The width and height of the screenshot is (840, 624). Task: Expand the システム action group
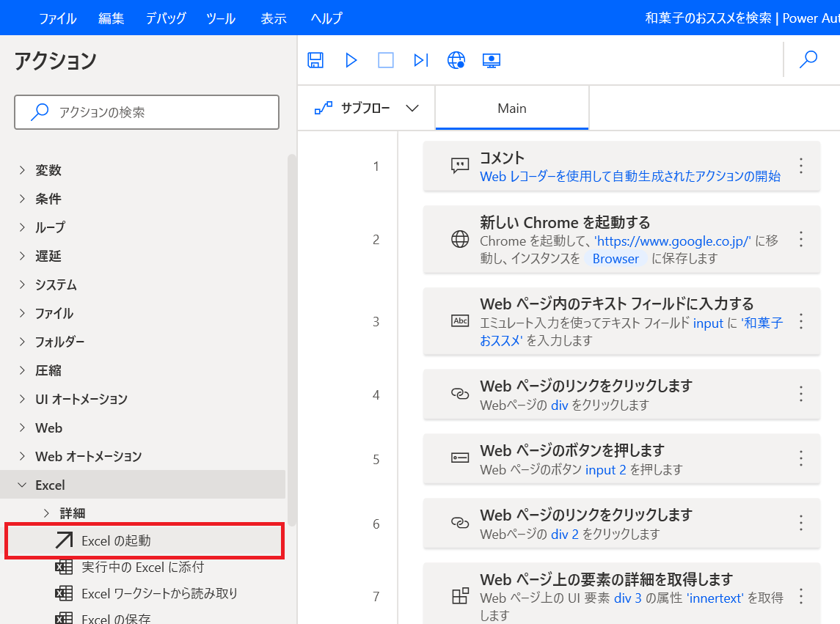click(x=22, y=285)
